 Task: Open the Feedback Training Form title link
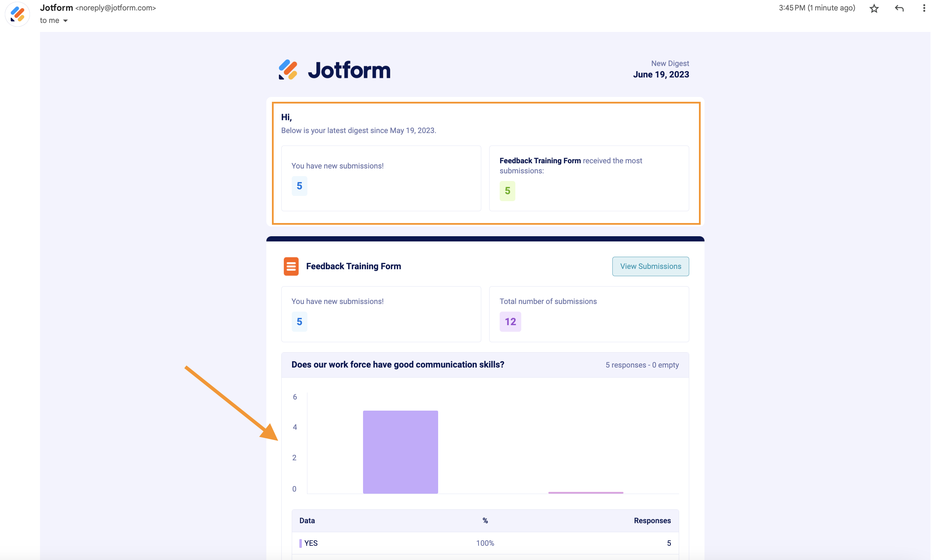coord(353,266)
